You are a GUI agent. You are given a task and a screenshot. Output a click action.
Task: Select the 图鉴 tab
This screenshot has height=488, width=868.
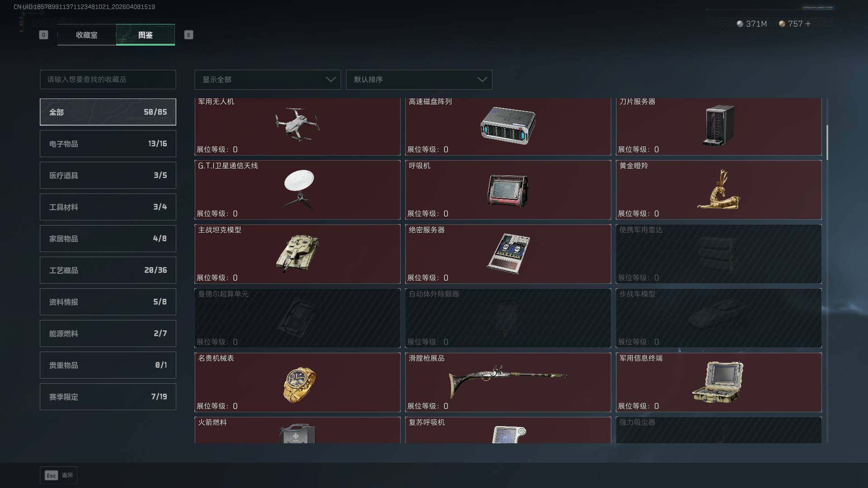[x=146, y=35]
